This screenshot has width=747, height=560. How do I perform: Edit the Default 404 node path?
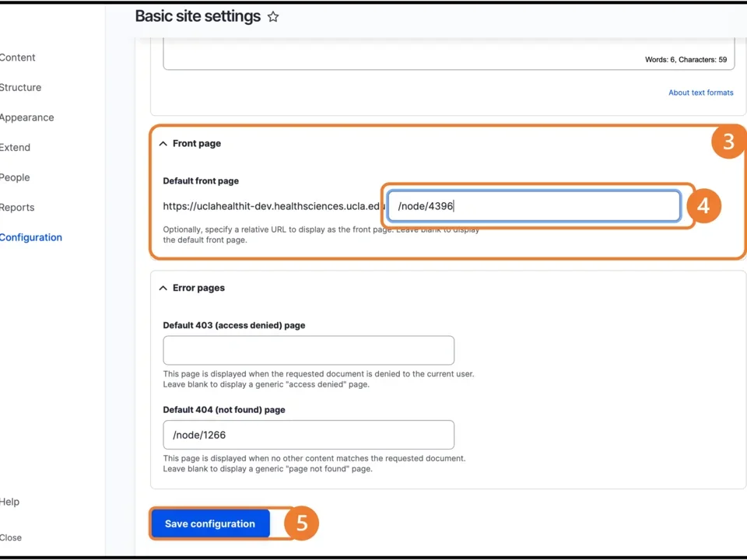(308, 435)
